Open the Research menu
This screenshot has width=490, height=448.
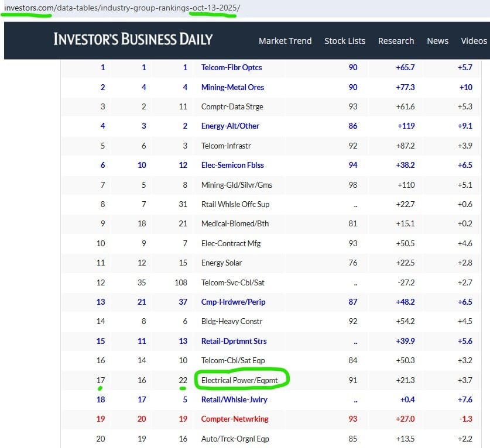[396, 41]
